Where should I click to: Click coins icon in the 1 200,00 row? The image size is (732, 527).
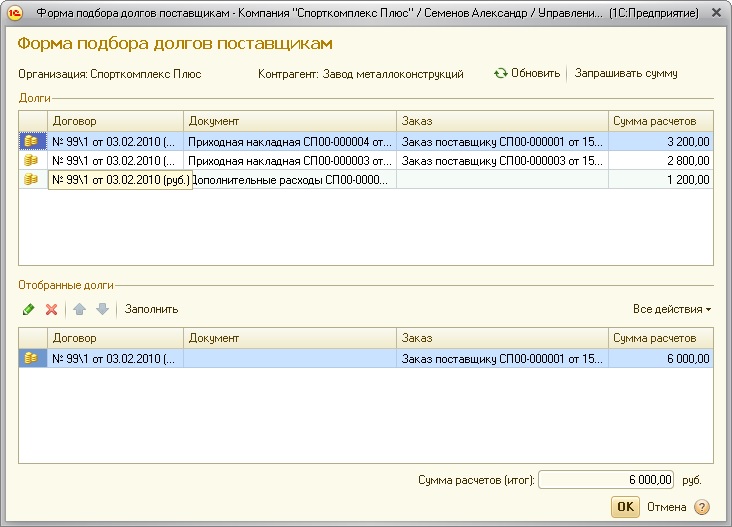click(31, 179)
